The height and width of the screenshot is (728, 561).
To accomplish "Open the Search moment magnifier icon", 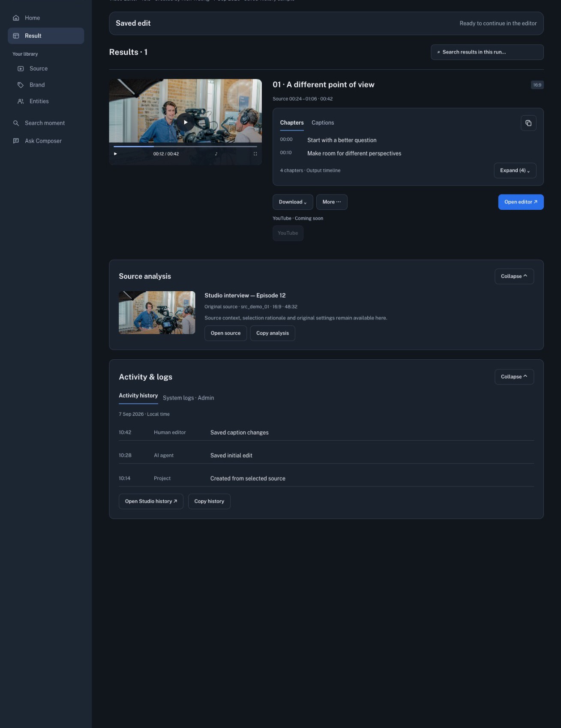I will click(x=16, y=123).
